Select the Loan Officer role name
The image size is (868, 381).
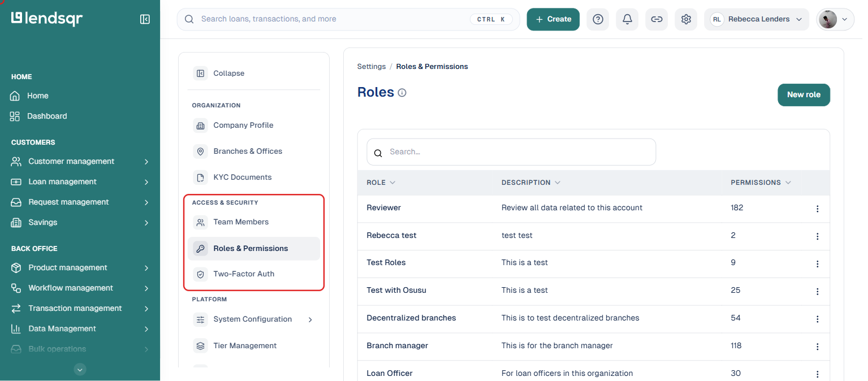coord(390,374)
